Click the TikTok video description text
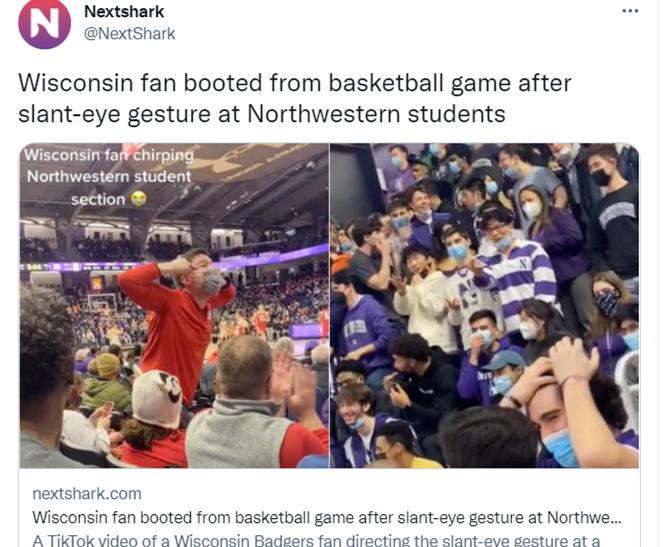Screen dimensions: 663x547 [x=316, y=540]
